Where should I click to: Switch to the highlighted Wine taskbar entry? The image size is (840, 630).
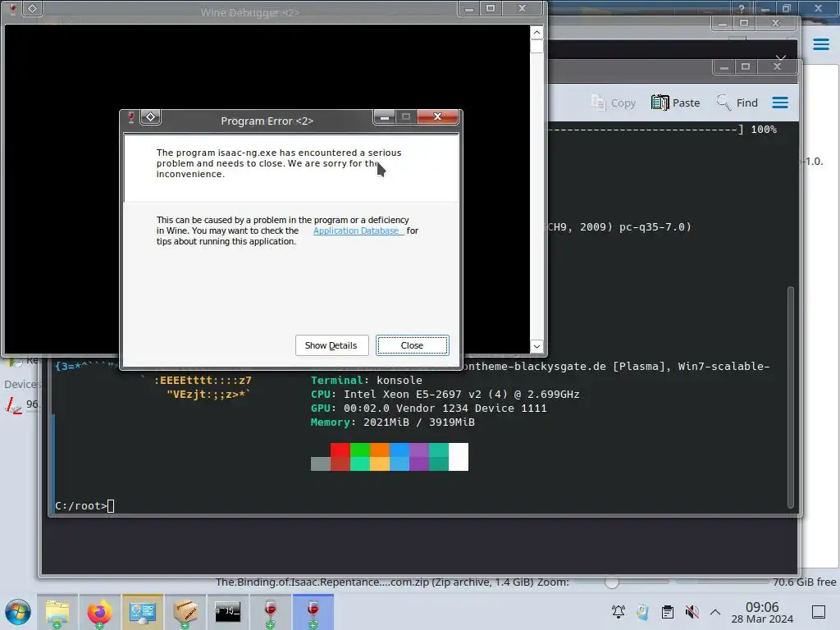[x=313, y=612]
